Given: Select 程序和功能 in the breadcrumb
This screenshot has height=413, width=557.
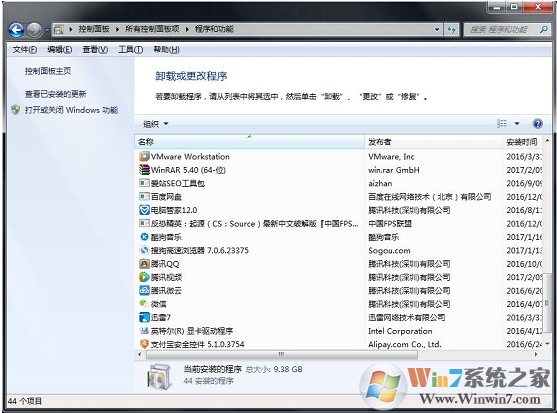Looking at the screenshot, I should pyautogui.click(x=214, y=29).
